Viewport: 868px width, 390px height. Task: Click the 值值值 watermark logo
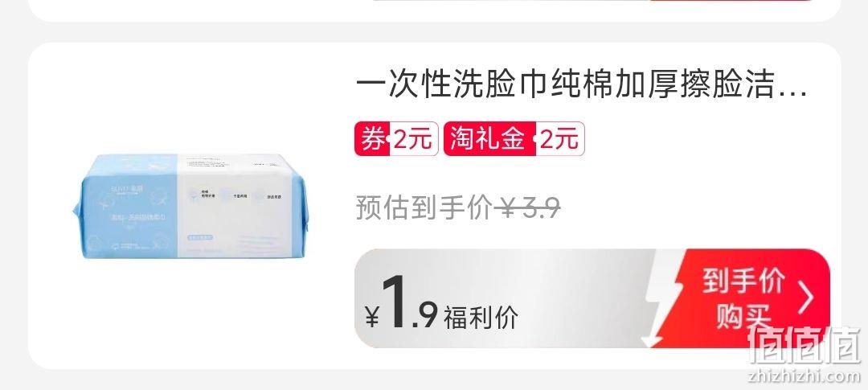[x=803, y=345]
